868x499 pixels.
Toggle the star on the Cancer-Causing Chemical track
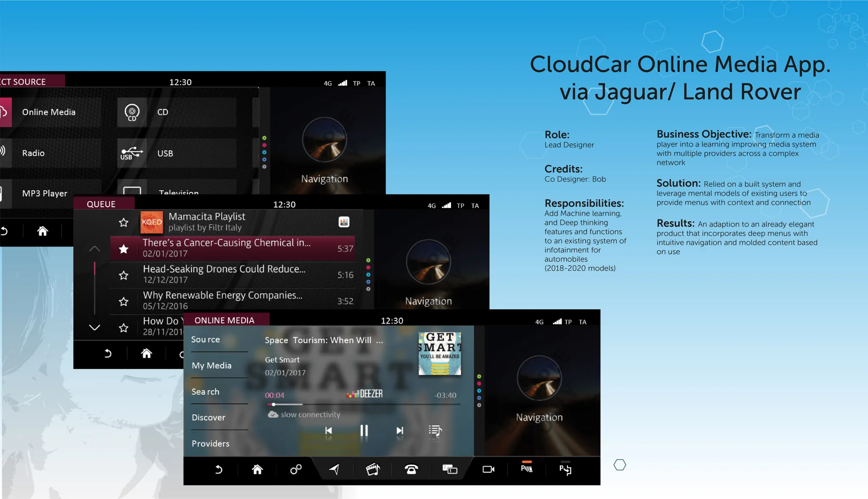coord(123,248)
